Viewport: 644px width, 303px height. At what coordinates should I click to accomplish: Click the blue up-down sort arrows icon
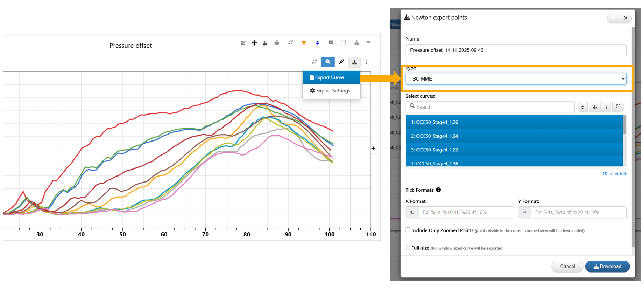point(317,43)
